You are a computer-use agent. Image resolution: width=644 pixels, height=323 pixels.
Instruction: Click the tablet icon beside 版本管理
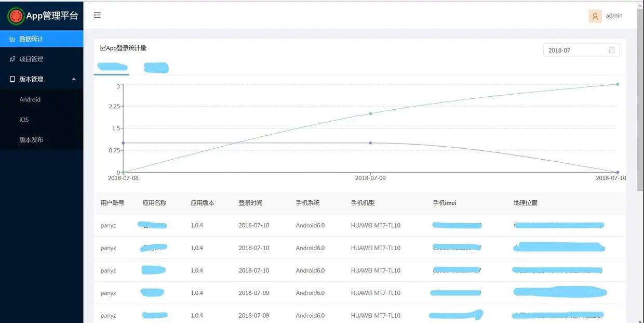12,79
